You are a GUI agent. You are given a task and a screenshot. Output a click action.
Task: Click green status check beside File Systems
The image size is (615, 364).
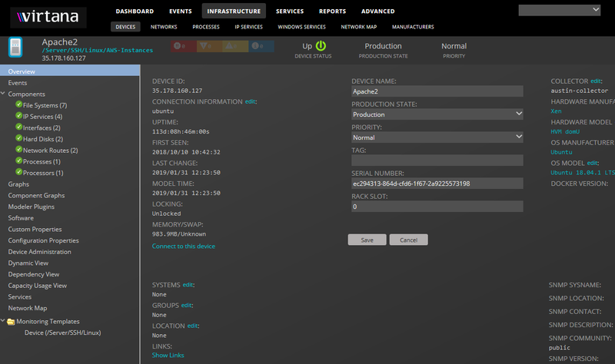[18, 104]
